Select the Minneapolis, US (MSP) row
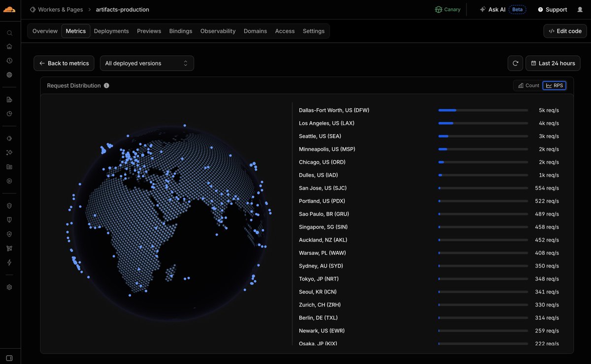591x364 pixels. (x=428, y=149)
